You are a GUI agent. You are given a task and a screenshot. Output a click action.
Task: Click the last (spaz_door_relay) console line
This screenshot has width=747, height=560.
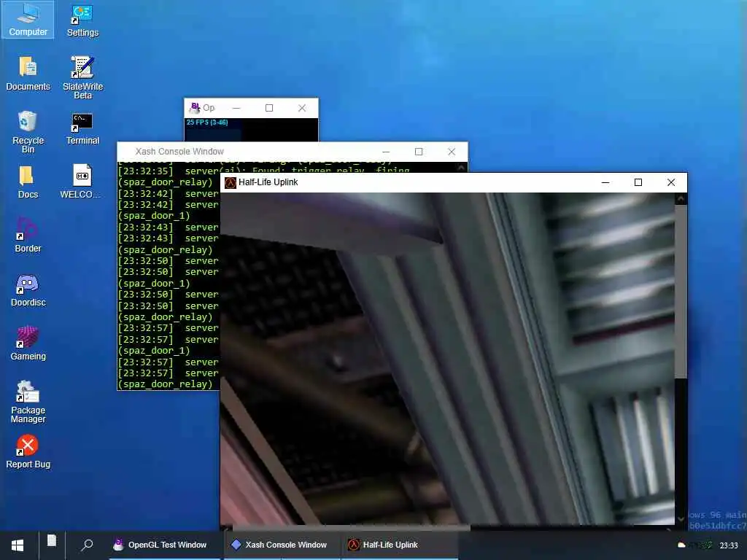pos(166,384)
